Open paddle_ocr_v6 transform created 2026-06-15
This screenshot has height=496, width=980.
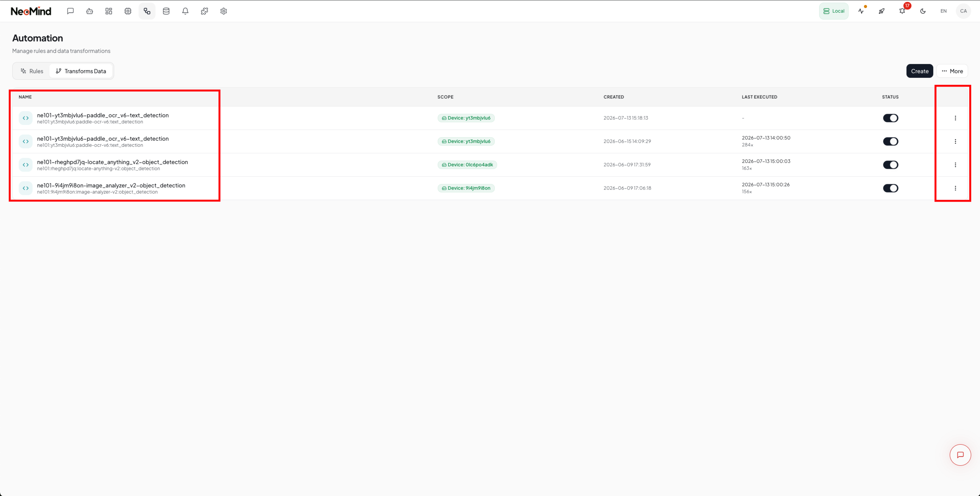[x=103, y=139]
